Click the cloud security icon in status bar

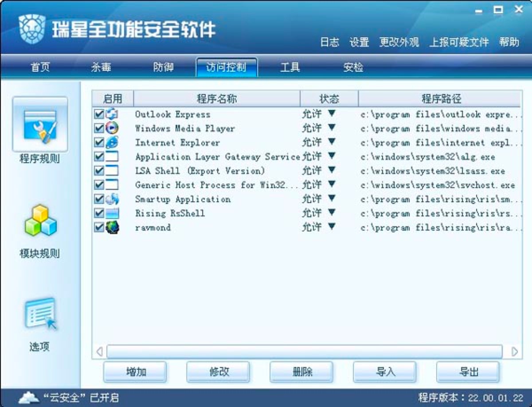[x=29, y=397]
